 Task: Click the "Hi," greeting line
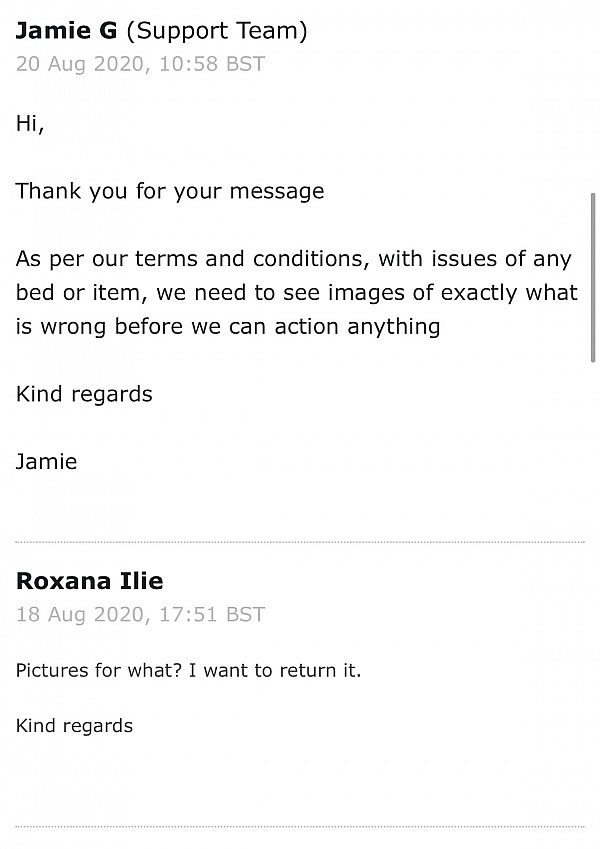pyautogui.click(x=30, y=124)
